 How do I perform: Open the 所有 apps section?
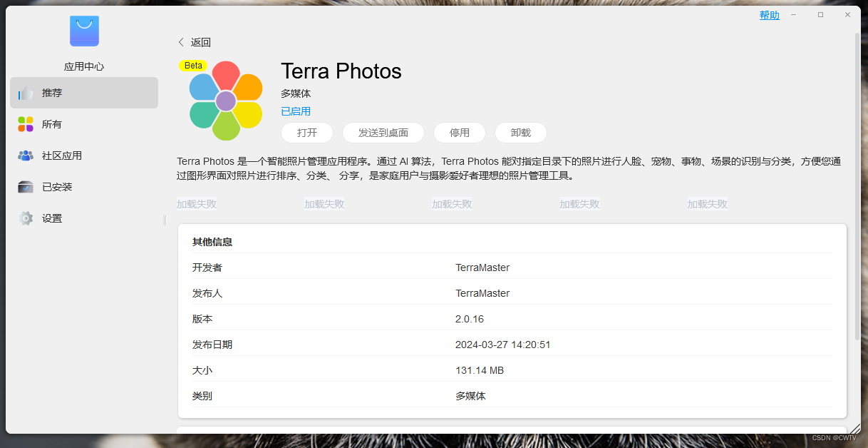(84, 124)
